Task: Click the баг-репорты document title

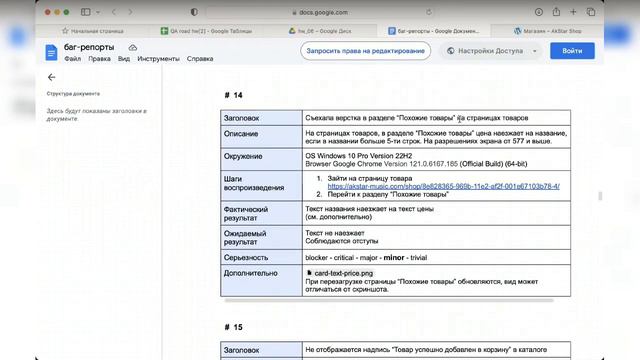Action: [x=89, y=47]
